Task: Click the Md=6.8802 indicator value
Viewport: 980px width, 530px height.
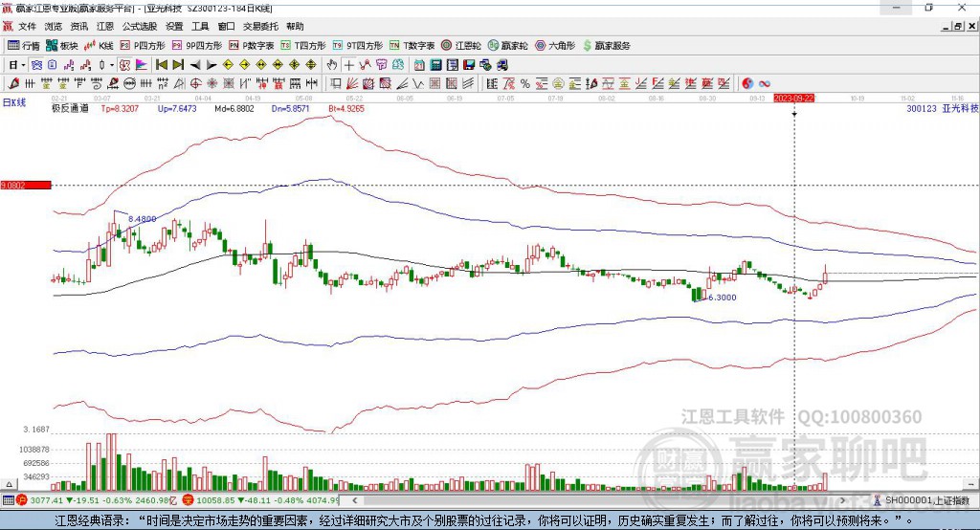Action: tap(234, 109)
